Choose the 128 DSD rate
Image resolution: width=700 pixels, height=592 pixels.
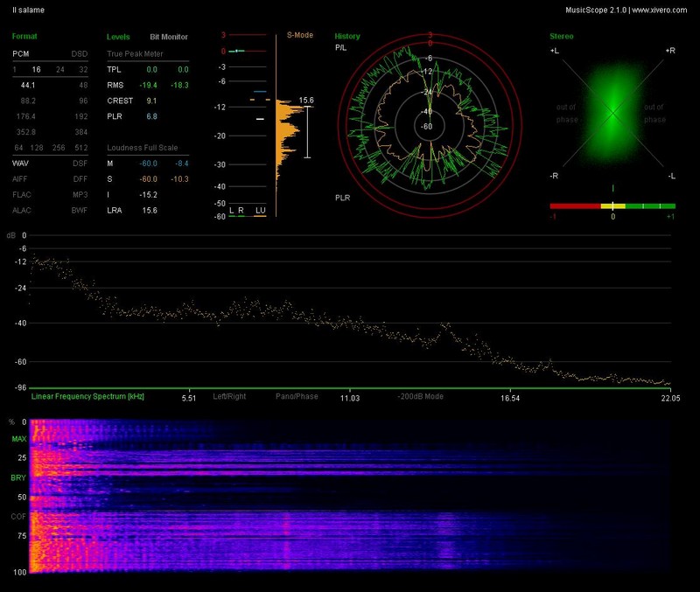[37, 148]
